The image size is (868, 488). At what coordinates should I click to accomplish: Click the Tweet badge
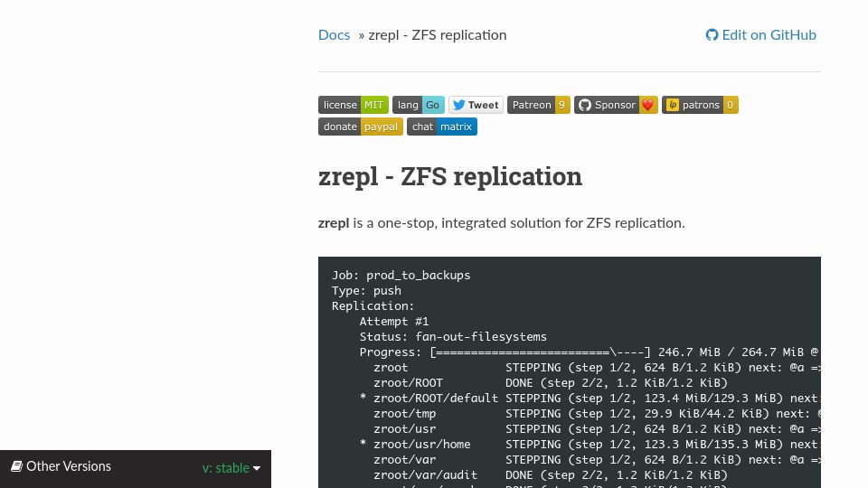pos(476,105)
